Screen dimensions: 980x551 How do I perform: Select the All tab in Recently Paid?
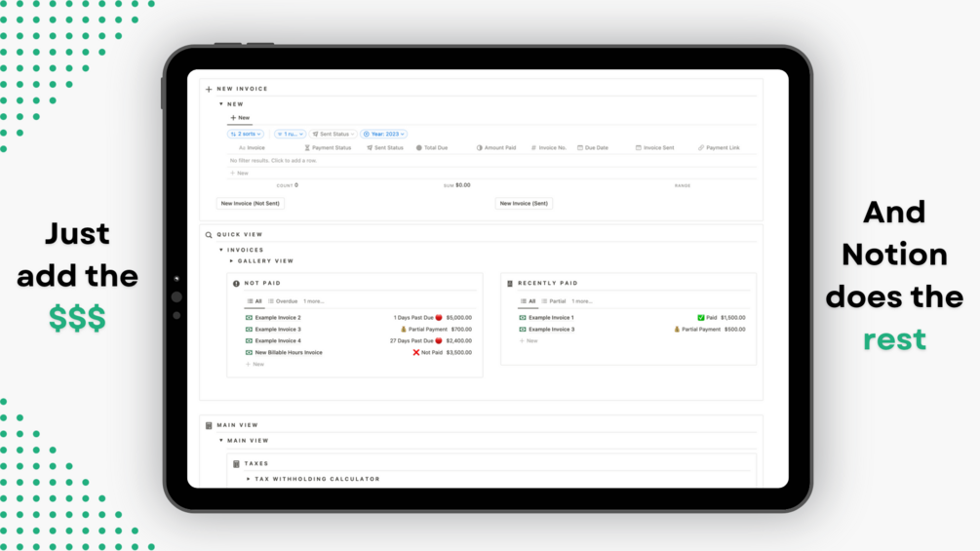(x=529, y=301)
